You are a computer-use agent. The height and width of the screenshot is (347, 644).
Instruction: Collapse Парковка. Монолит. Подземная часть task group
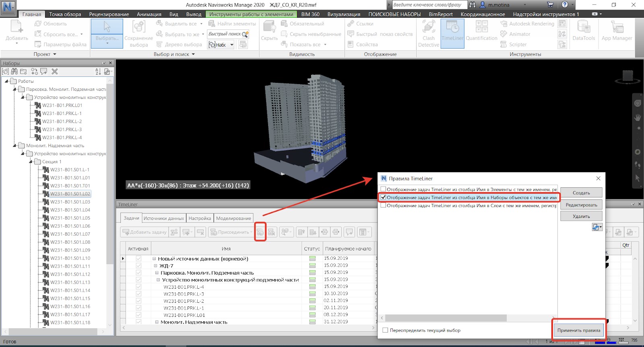point(157,273)
